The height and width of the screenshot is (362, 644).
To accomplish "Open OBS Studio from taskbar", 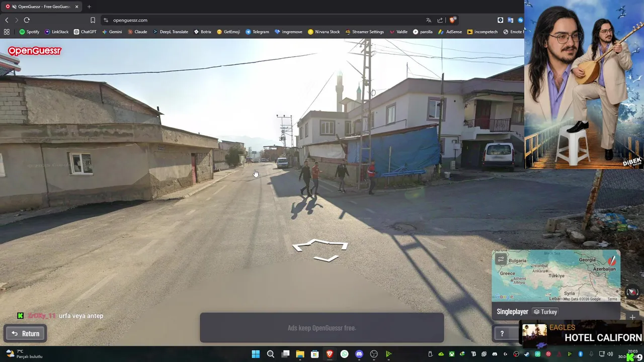I will tap(374, 354).
